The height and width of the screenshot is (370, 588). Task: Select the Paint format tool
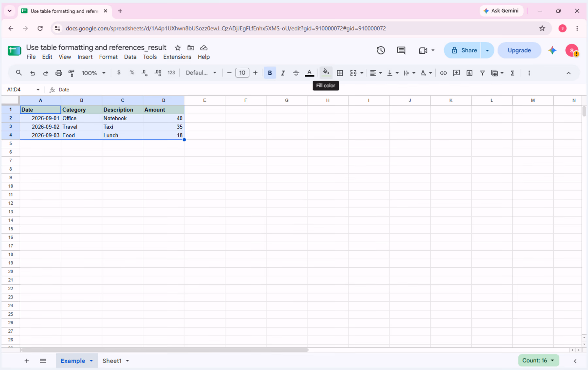[72, 73]
